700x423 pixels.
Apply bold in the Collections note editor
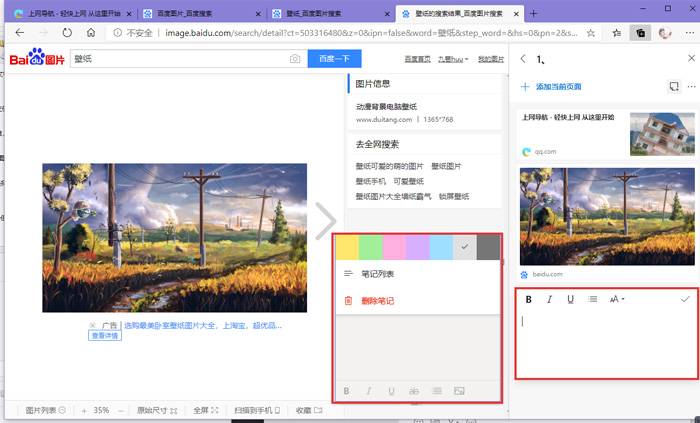529,299
